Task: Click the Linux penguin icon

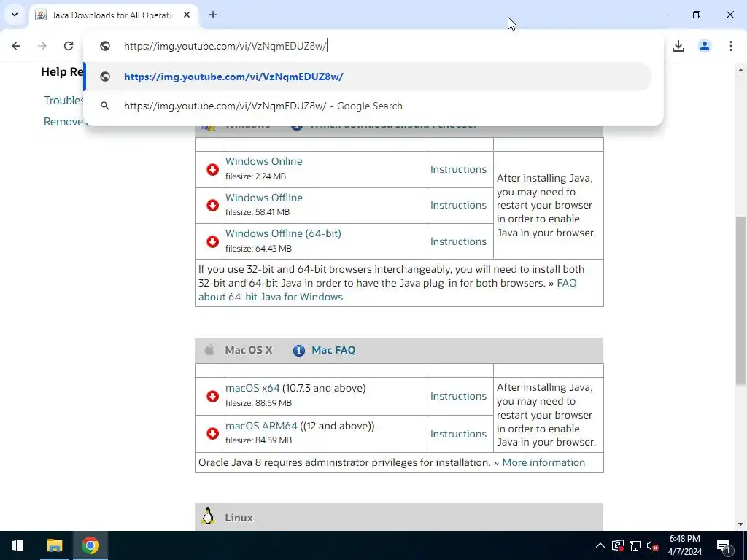Action: 208,516
